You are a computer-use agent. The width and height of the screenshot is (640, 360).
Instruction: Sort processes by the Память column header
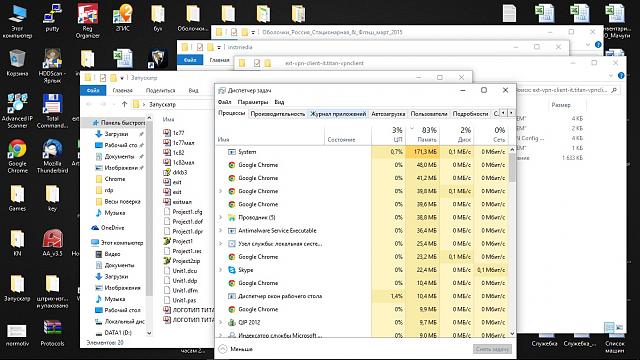coord(422,135)
